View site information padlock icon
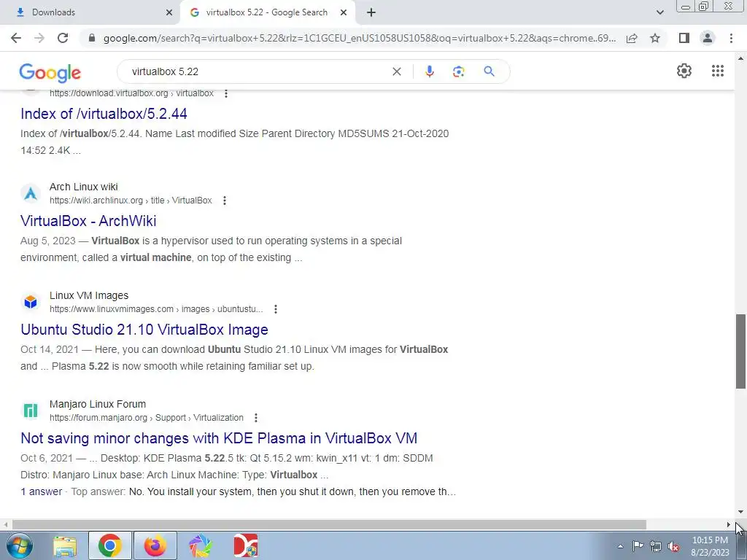This screenshot has height=560, width=747. [x=93, y=38]
